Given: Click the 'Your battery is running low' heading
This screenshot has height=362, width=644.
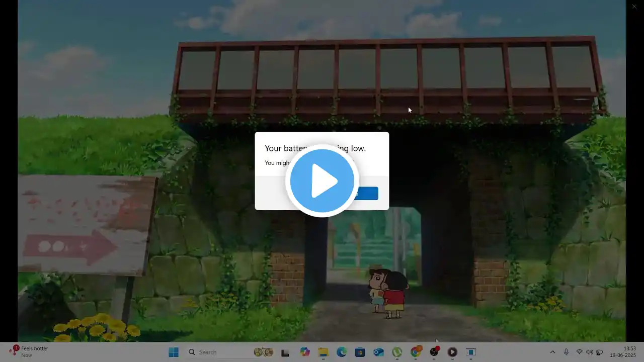Looking at the screenshot, I should (315, 148).
